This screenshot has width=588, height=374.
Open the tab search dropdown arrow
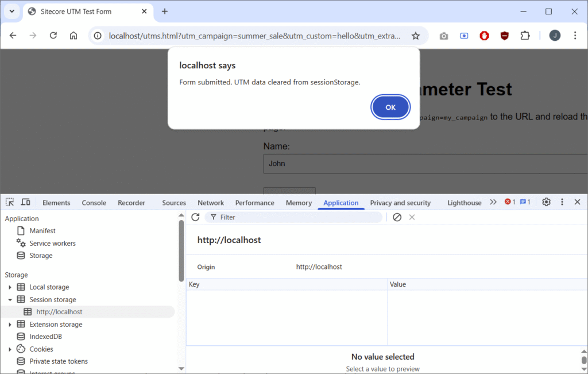[x=12, y=11]
